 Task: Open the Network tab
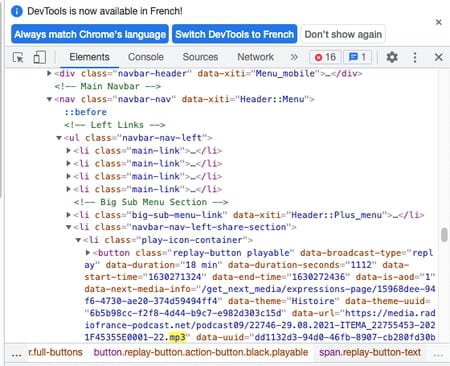255,57
